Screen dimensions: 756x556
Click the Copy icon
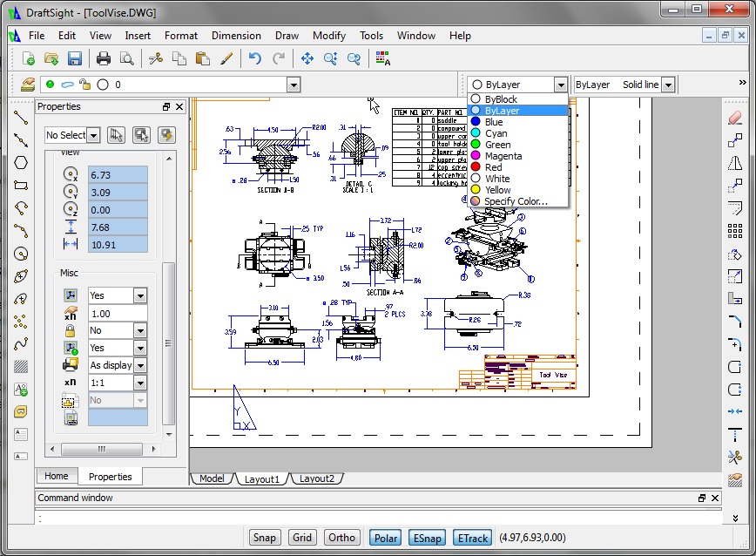pyautogui.click(x=179, y=59)
